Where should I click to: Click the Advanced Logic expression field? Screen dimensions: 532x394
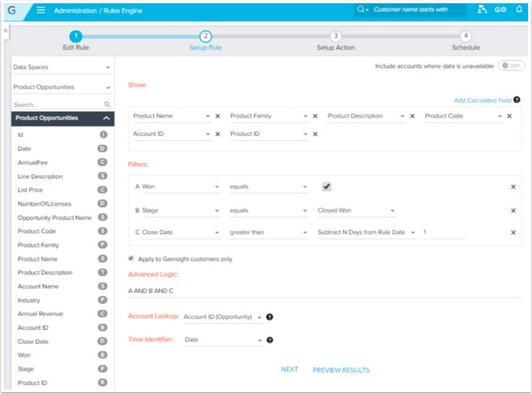pos(325,291)
